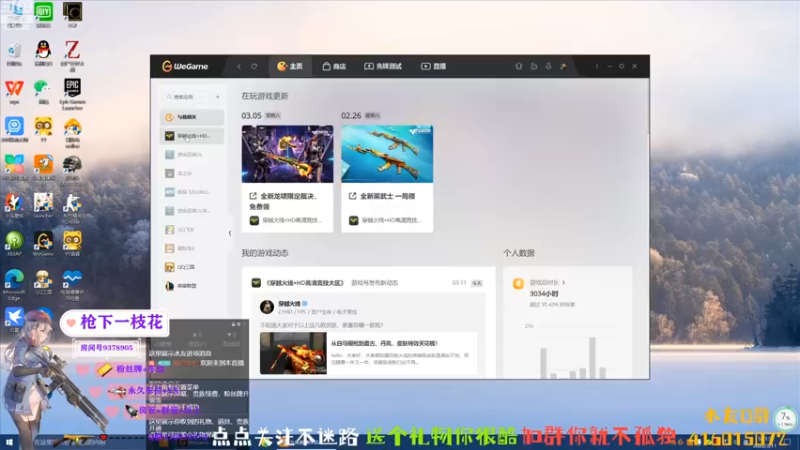Click the external link icon on the 02.26 card
The width and height of the screenshot is (800, 450).
[353, 196]
